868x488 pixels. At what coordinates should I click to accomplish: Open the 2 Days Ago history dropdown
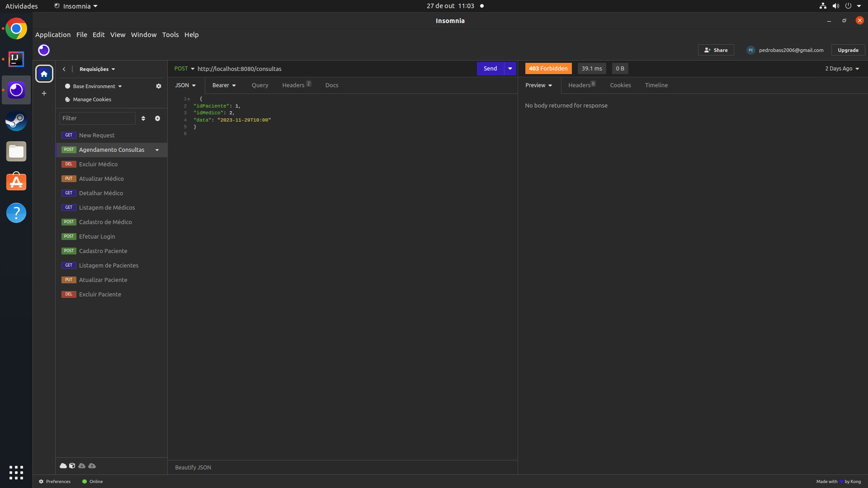tap(842, 69)
